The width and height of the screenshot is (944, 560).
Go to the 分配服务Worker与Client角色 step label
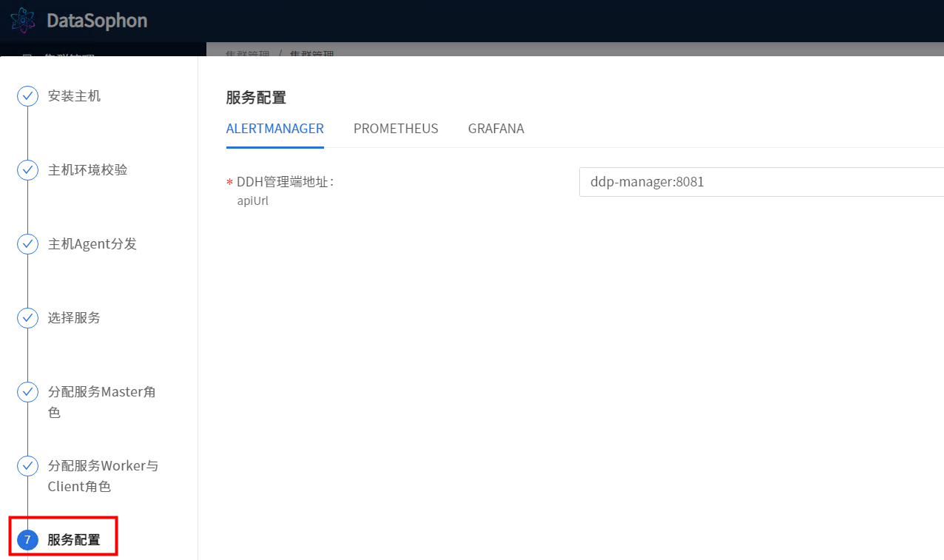[104, 476]
